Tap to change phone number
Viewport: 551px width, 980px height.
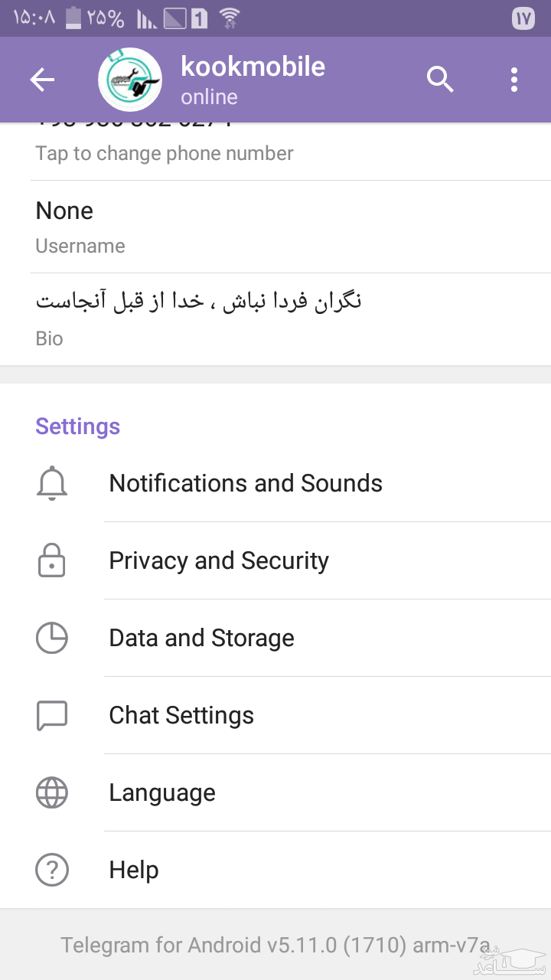165,153
